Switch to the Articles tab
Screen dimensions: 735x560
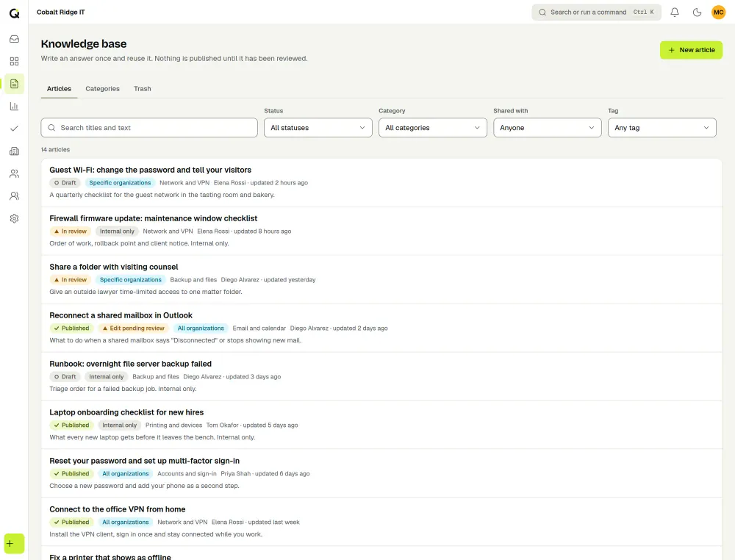point(59,89)
